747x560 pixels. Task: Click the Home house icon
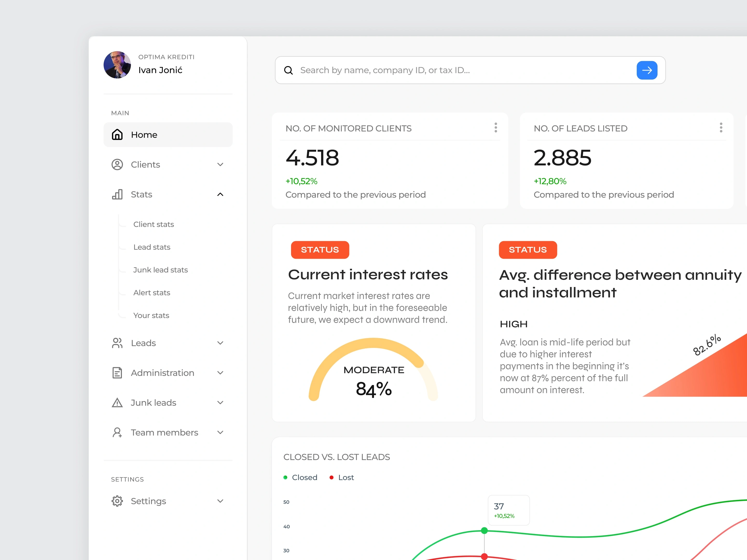pyautogui.click(x=117, y=135)
